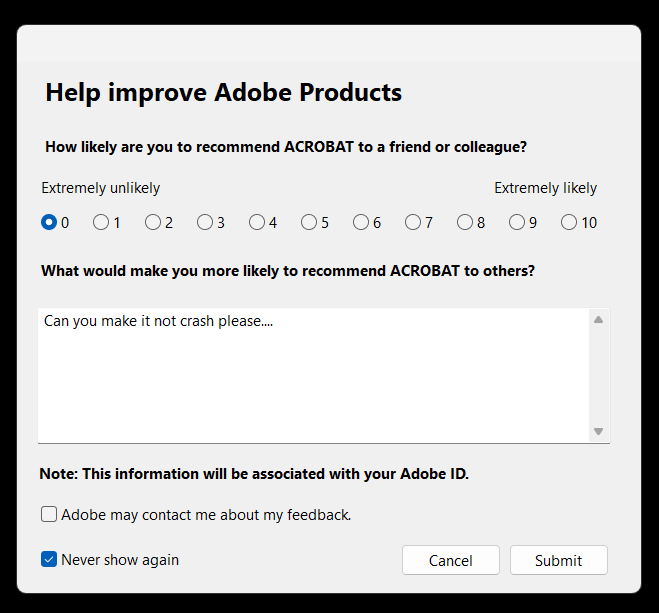Pick rating 3 radio option

tap(205, 222)
